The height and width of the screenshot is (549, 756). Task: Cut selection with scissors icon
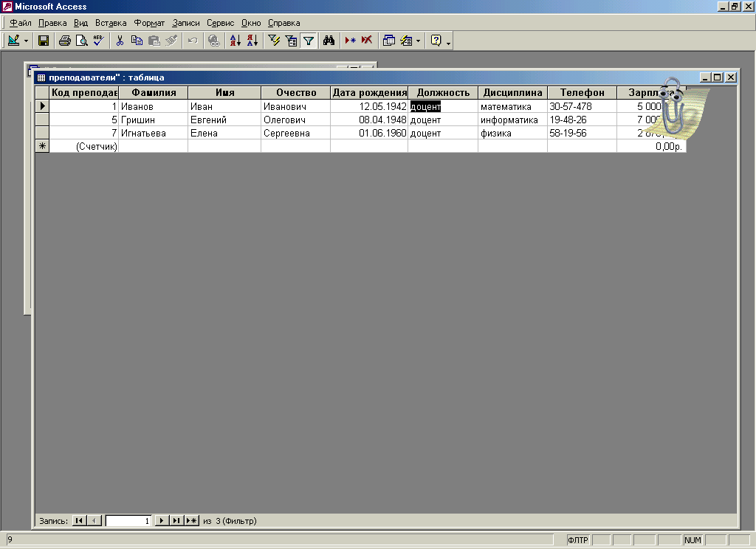(x=120, y=41)
